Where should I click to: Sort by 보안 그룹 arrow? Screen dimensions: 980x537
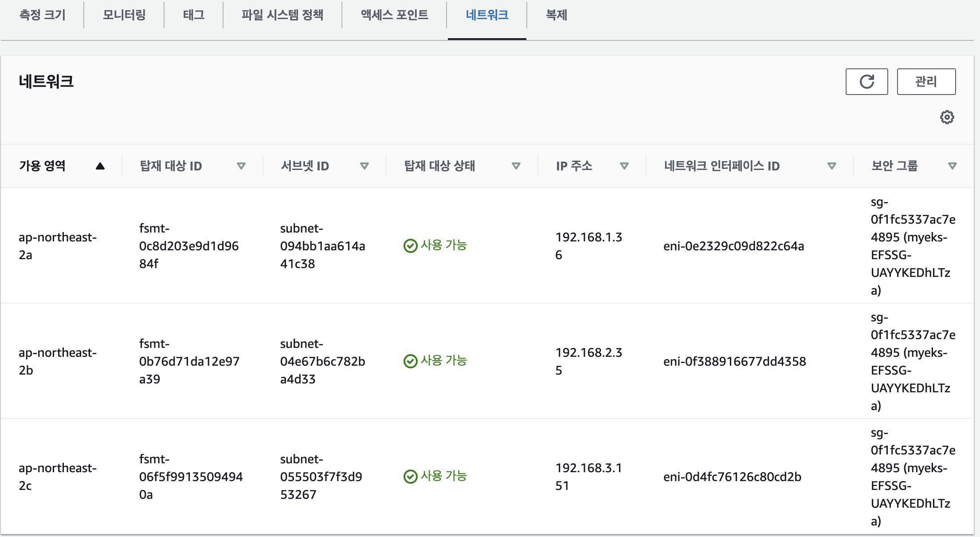coord(952,166)
